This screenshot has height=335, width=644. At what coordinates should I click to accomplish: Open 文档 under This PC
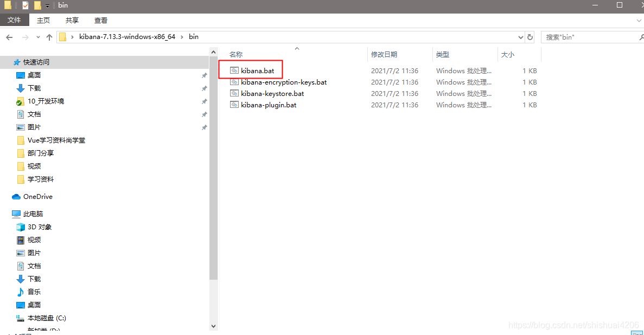point(34,266)
